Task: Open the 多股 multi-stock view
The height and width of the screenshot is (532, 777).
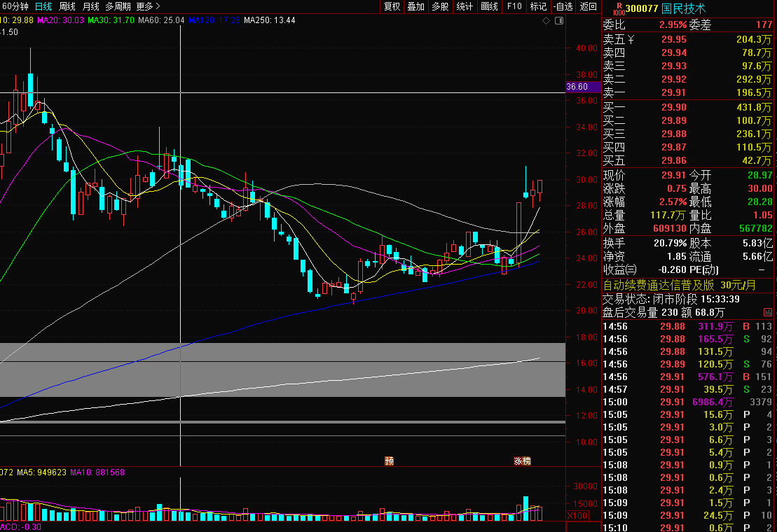Action: (x=441, y=6)
